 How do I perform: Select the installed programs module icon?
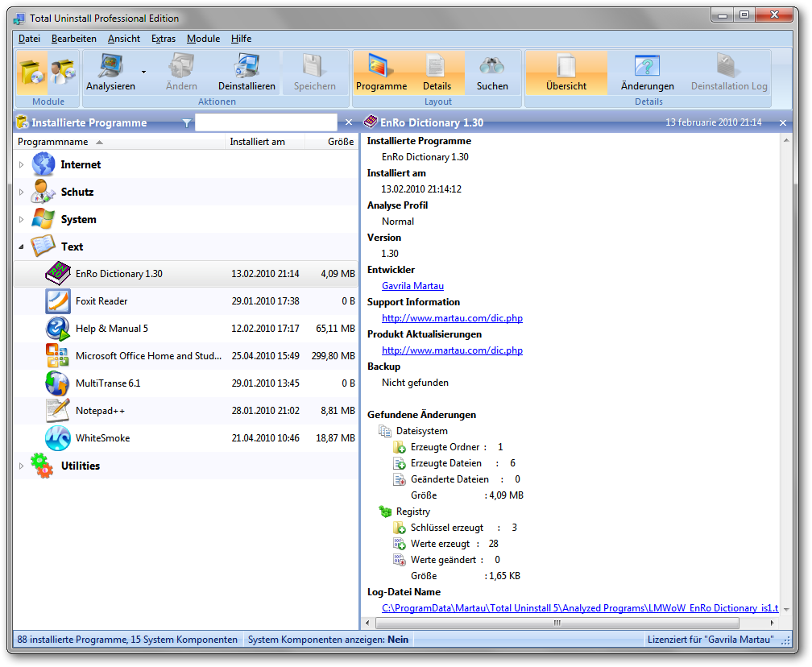(x=32, y=72)
